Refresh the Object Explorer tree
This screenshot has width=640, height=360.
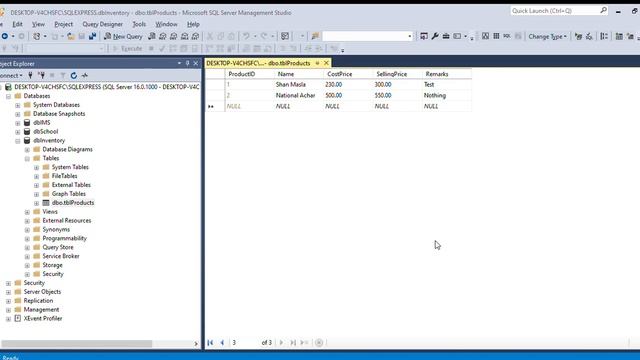[x=73, y=76]
